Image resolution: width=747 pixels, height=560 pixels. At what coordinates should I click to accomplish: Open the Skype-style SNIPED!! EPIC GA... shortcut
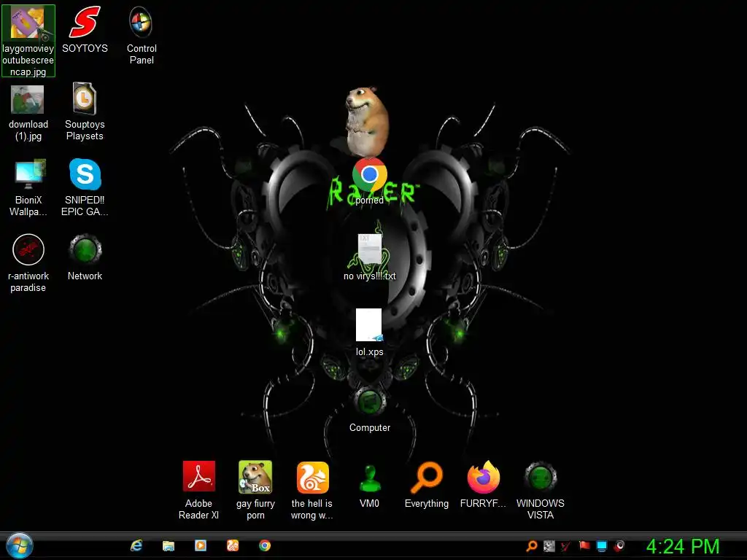point(85,188)
